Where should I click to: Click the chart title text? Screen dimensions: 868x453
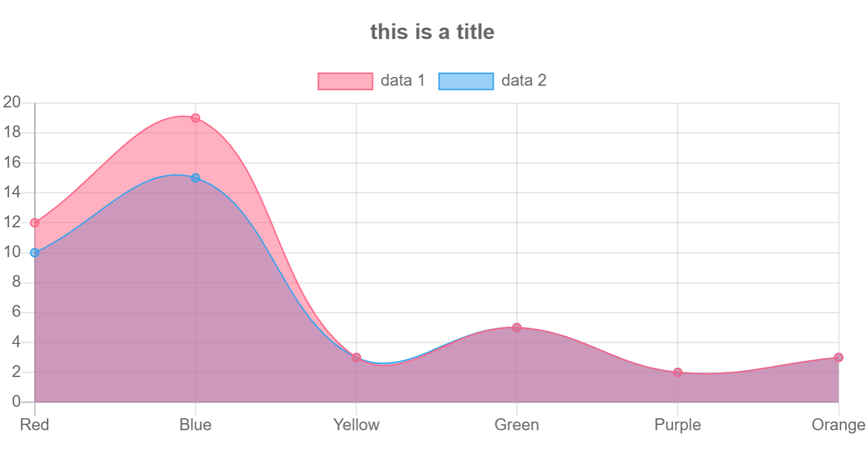[432, 32]
